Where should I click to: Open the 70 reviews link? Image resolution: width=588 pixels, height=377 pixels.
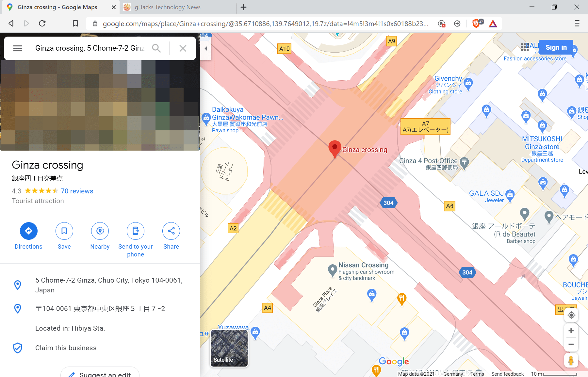[x=77, y=191]
